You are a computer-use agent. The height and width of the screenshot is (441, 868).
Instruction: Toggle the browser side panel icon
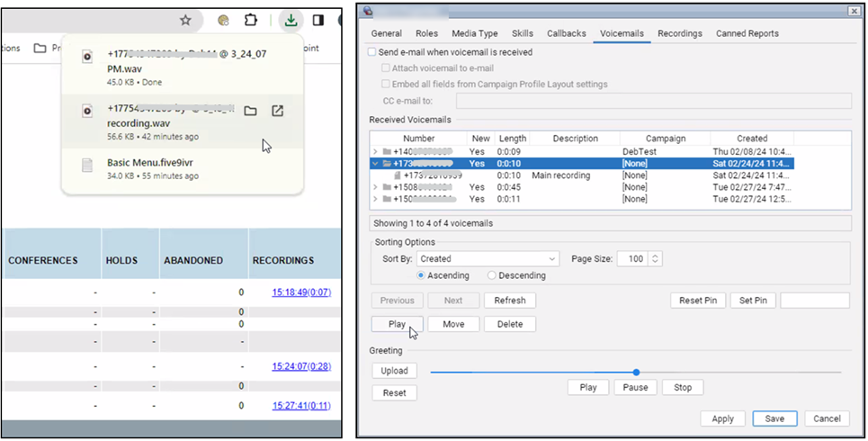click(x=318, y=21)
